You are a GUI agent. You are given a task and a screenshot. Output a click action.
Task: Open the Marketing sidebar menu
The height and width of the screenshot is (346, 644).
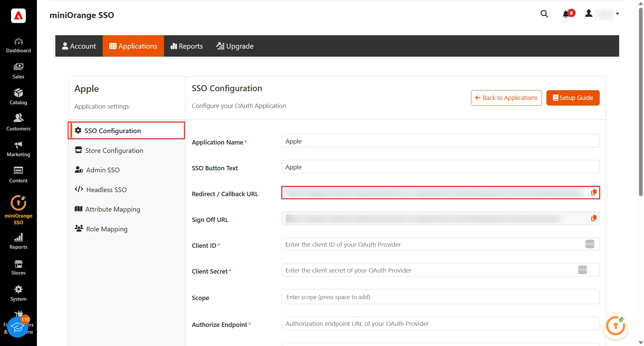[x=18, y=149]
